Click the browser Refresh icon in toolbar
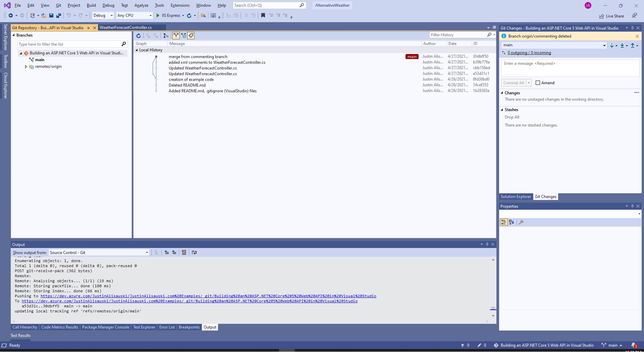This screenshot has width=644, height=352. click(x=189, y=15)
